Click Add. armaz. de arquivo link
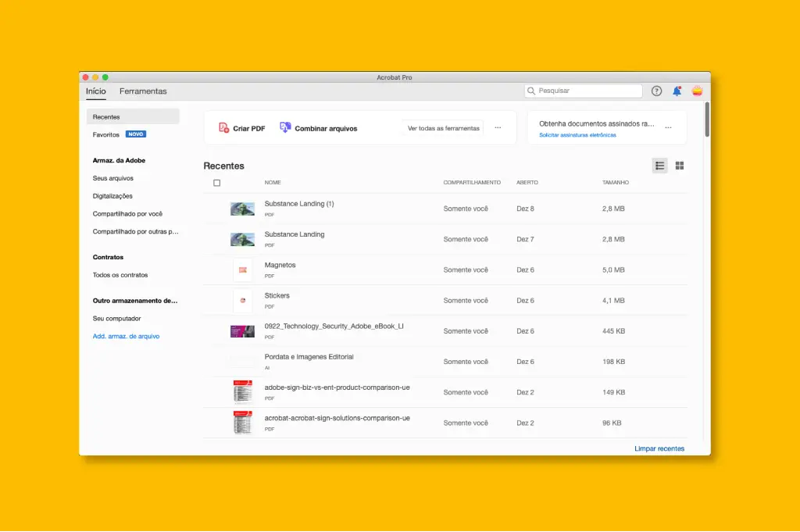This screenshot has width=800, height=532. pyautogui.click(x=126, y=336)
